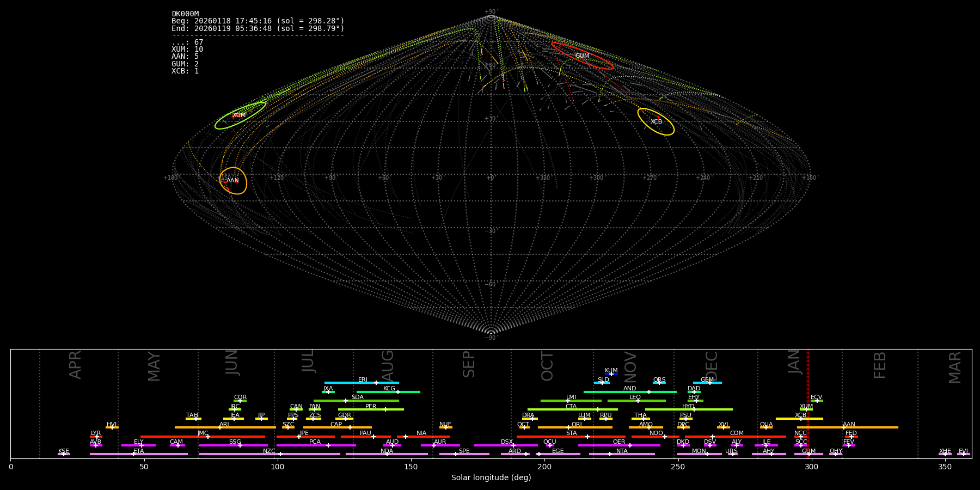The image size is (980, 490).
Task: Select the orange AAN radiant ellipse on the sky map
Action: coord(233,180)
